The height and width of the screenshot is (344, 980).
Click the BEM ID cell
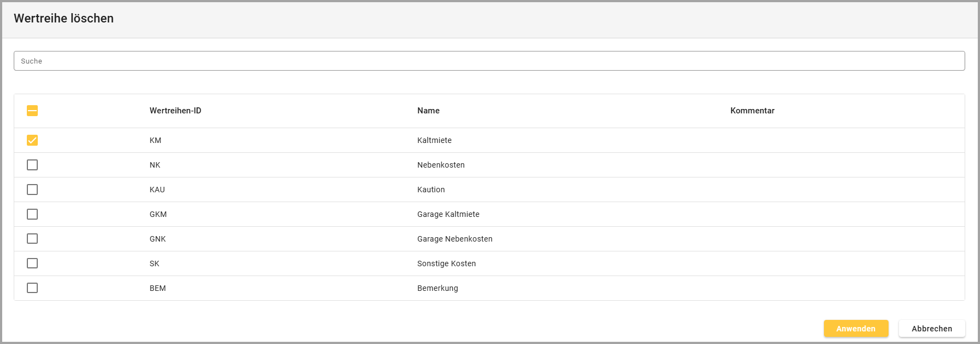(x=158, y=288)
